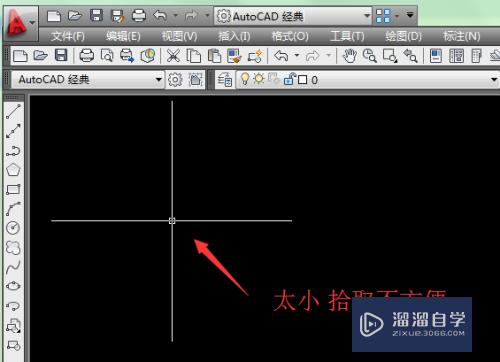Click Redo in the Quick Access toolbar
Viewport: 500px width, 362px height.
(x=191, y=15)
